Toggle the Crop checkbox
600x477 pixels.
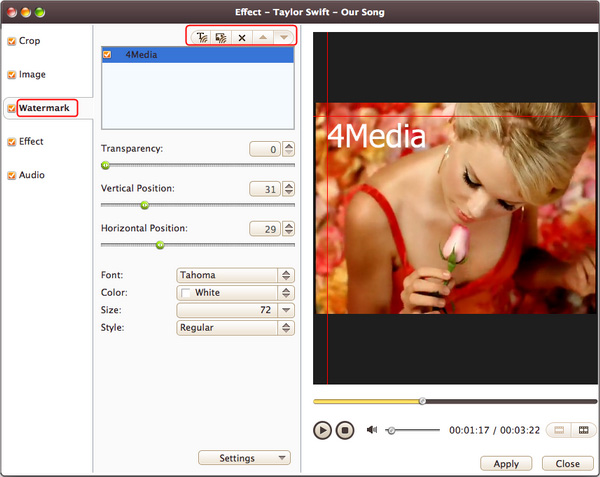[x=12, y=41]
